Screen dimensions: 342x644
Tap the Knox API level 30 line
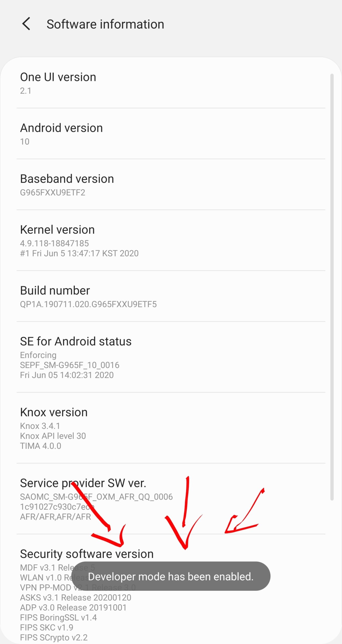53,436
